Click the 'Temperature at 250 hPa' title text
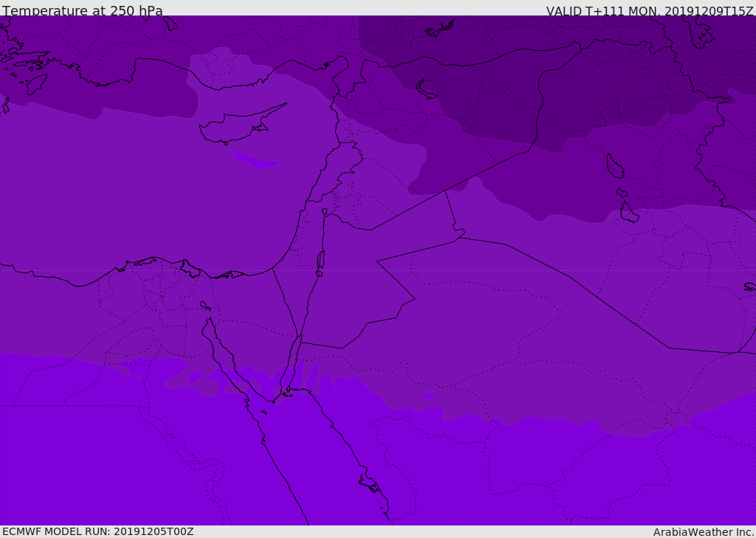 [83, 10]
